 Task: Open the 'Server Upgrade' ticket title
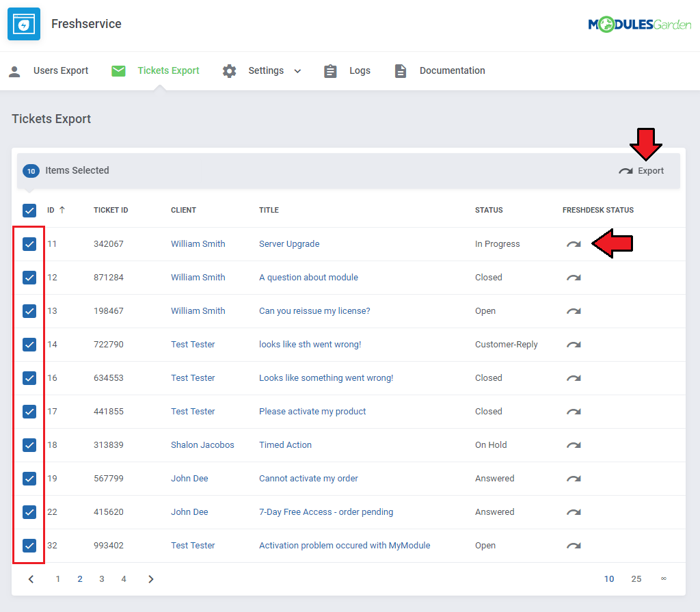tap(289, 244)
